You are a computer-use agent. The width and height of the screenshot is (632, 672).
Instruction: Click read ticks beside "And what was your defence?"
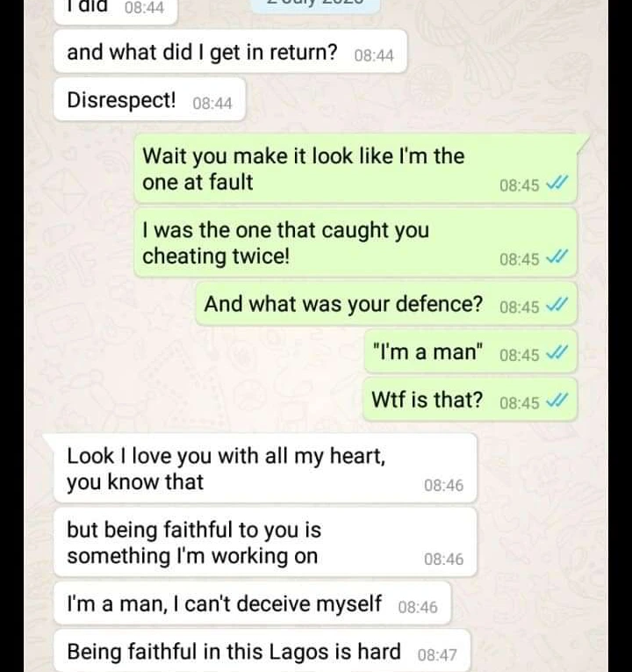(x=557, y=305)
